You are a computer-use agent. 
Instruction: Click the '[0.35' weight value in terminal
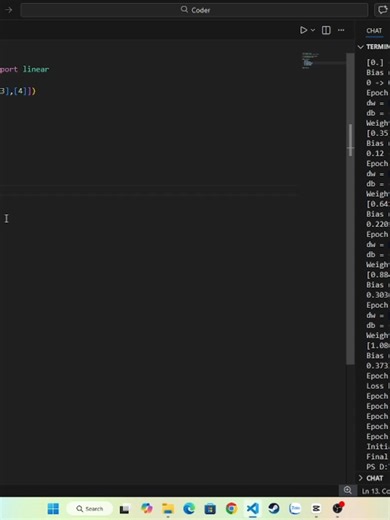(377, 133)
